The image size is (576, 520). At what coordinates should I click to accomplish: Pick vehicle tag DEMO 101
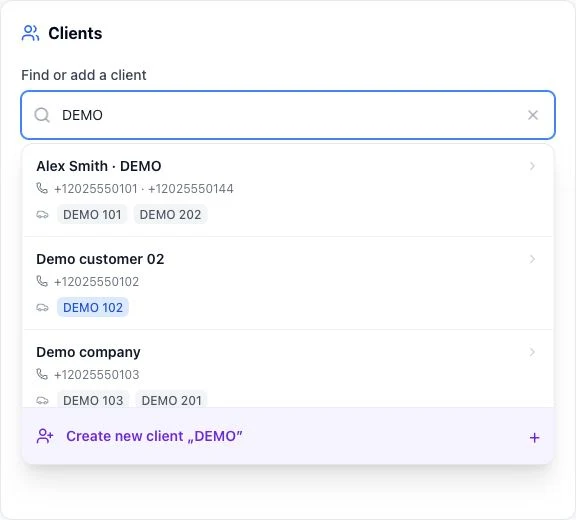point(92,214)
